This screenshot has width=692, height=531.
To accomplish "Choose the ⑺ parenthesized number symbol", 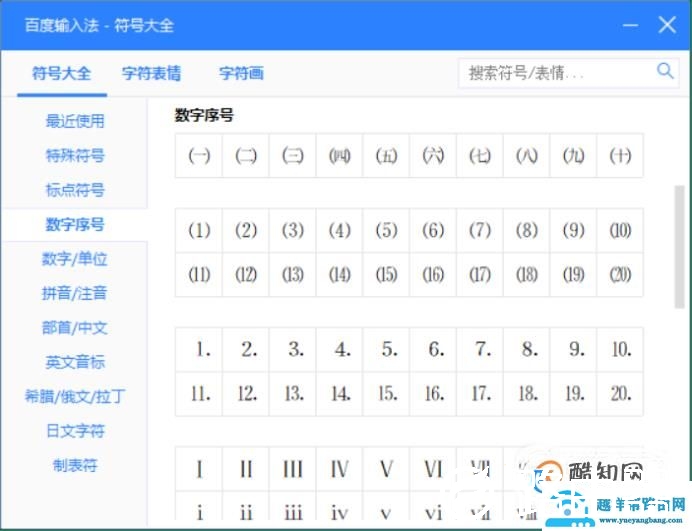I will [480, 230].
